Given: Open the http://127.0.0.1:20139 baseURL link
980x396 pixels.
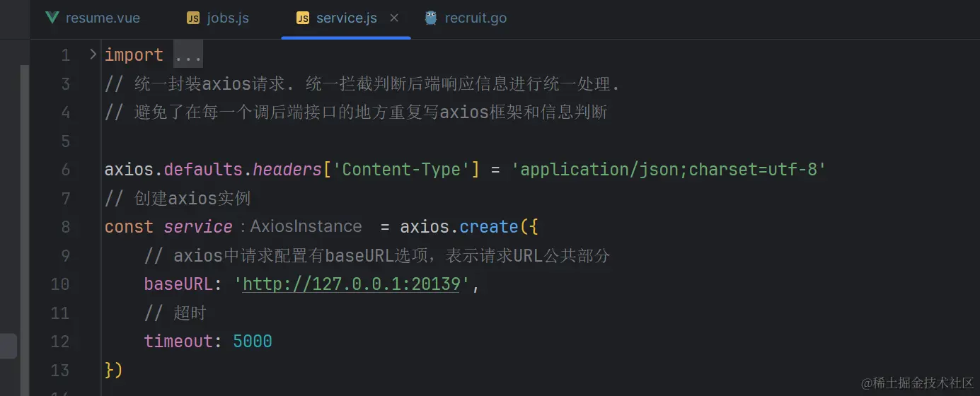Looking at the screenshot, I should pyautogui.click(x=352, y=284).
